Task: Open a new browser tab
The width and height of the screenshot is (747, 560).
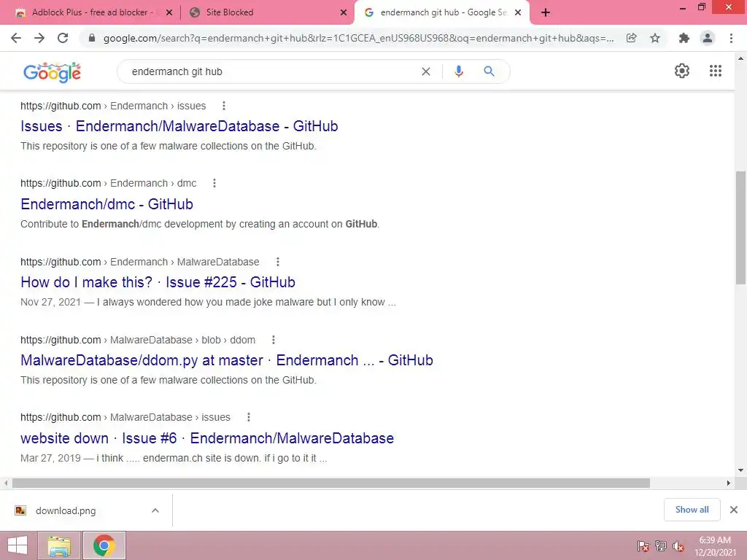Action: [546, 13]
